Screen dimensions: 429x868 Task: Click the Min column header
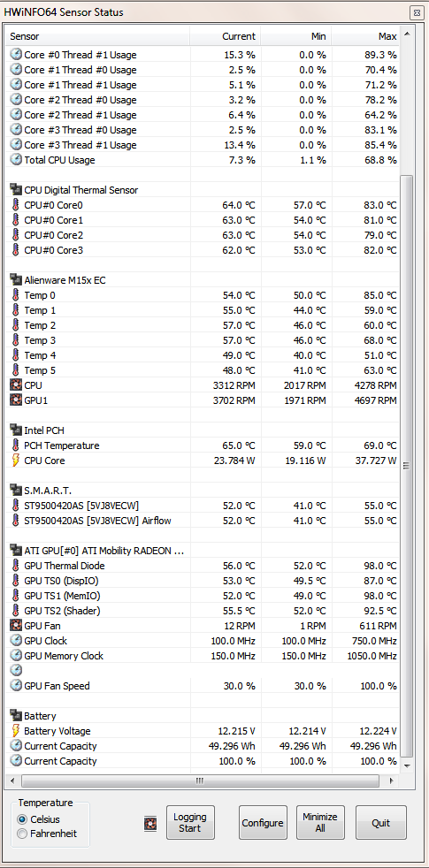pos(296,36)
